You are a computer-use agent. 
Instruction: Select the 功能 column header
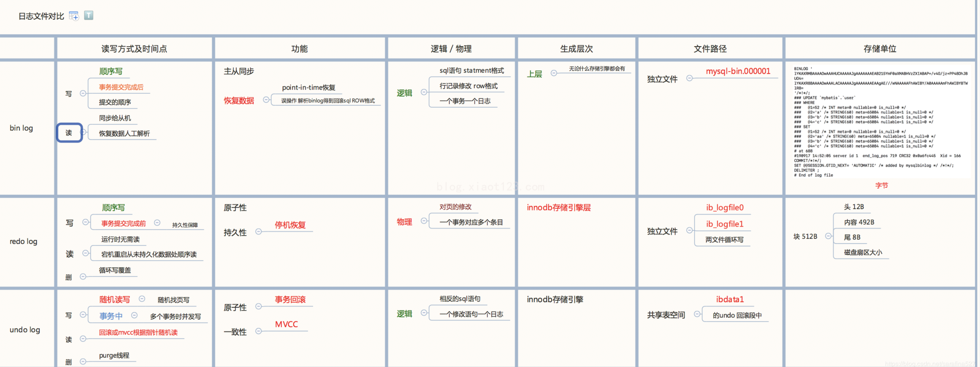300,49
